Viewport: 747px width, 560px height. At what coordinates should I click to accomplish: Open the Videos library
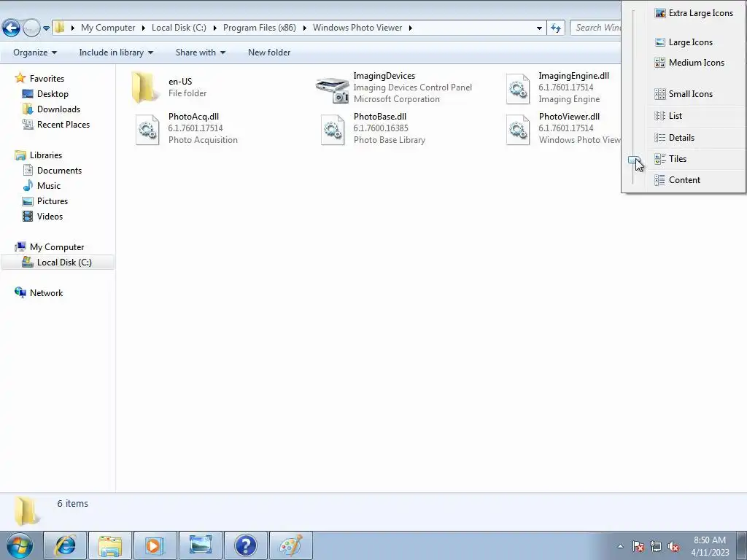[x=50, y=216]
